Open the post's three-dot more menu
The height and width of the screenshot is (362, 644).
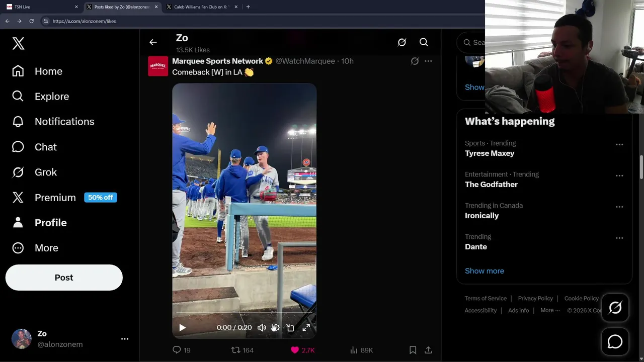pyautogui.click(x=428, y=61)
